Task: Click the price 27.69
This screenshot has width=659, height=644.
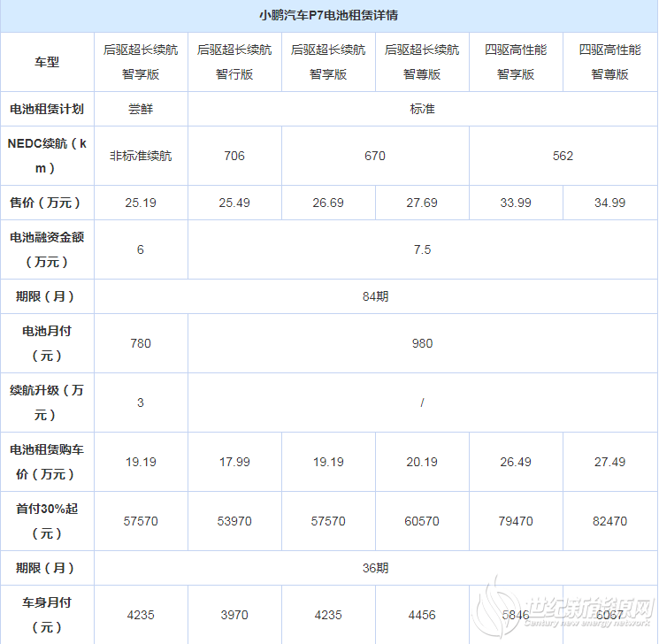Action: [422, 203]
